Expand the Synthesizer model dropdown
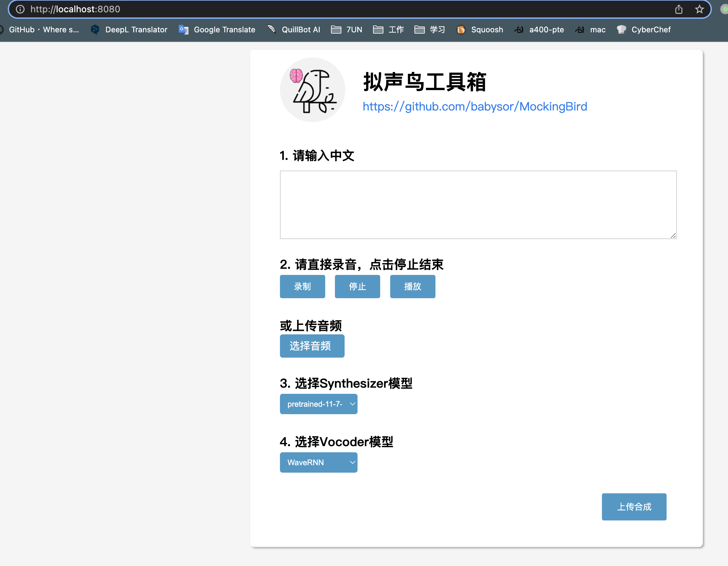 click(x=318, y=404)
